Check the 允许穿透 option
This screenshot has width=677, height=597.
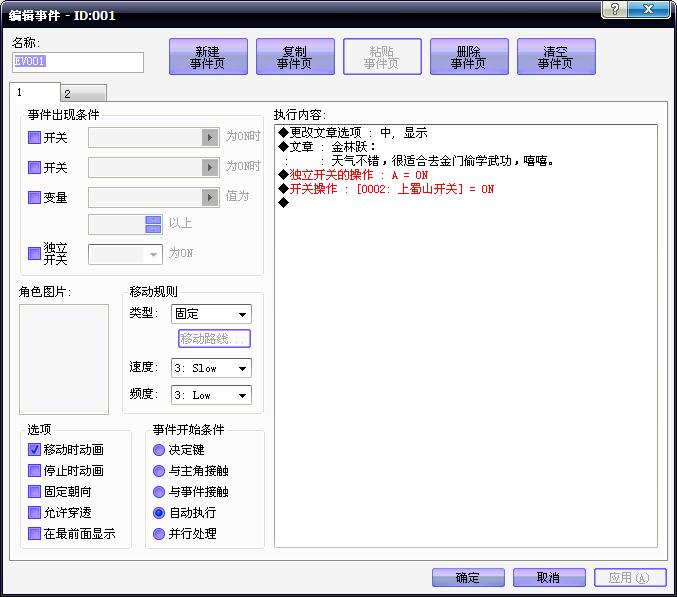pos(34,512)
